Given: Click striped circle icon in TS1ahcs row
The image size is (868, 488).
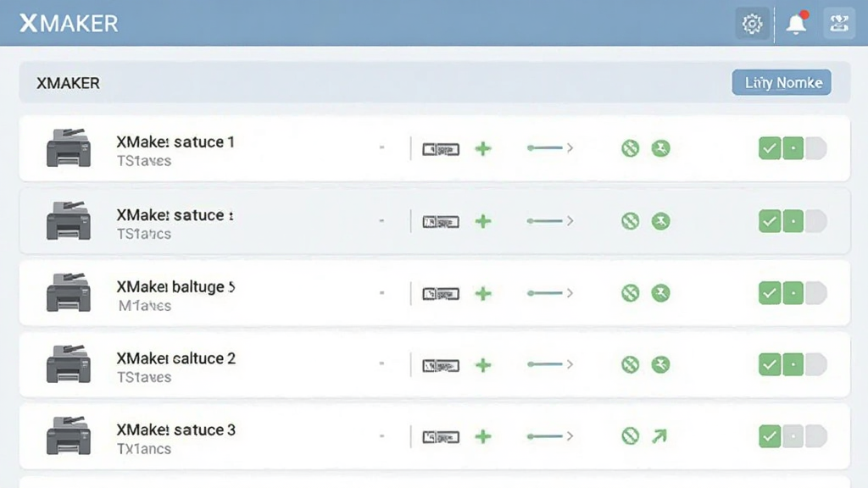Looking at the screenshot, I should pos(630,221).
